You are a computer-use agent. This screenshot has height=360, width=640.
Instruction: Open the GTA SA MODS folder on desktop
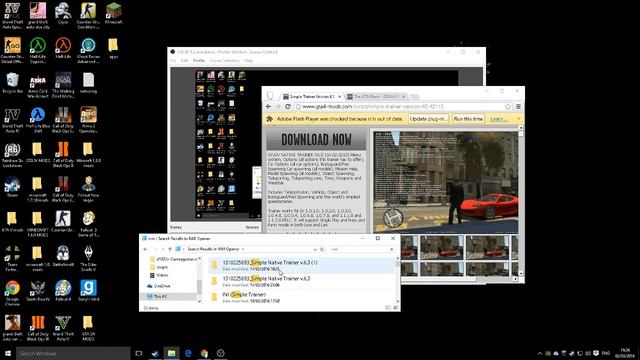88,327
